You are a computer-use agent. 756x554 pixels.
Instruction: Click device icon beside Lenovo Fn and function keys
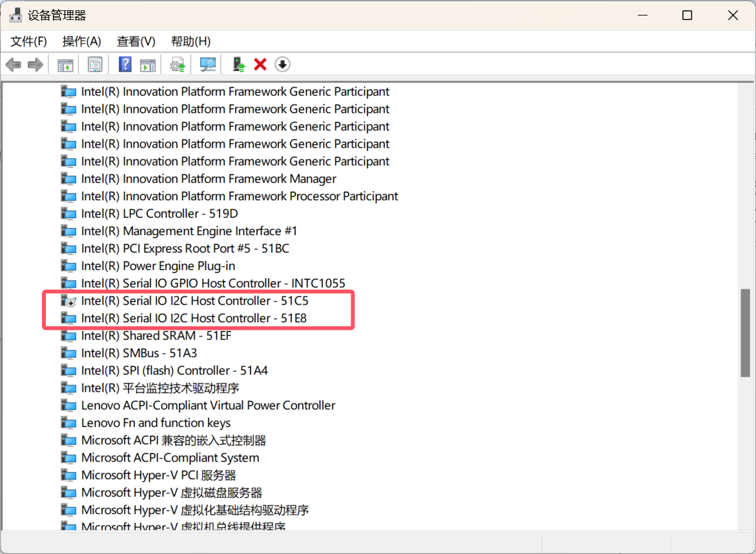(68, 423)
